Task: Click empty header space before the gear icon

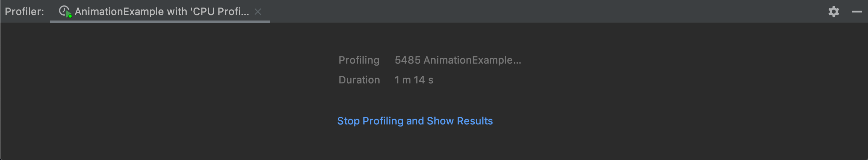Action: [x=547, y=12]
